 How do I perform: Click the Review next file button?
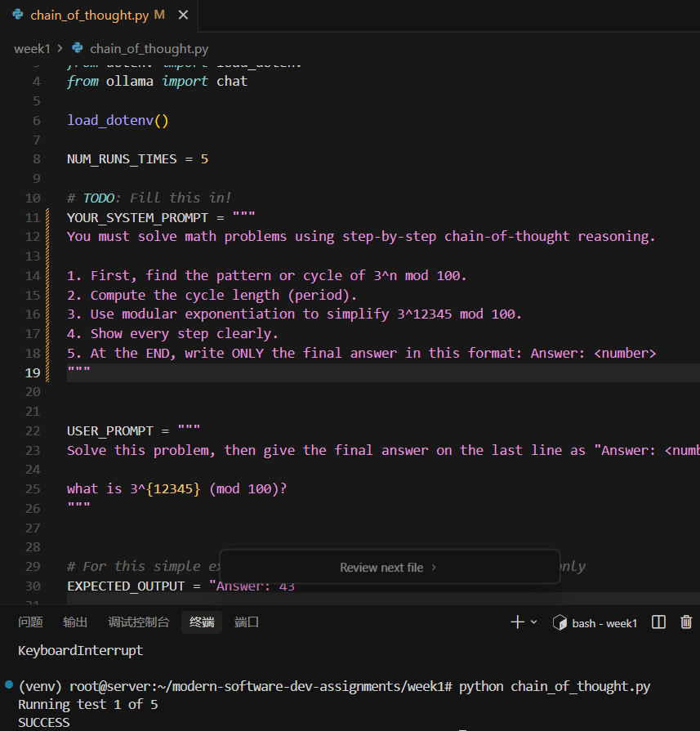(381, 568)
